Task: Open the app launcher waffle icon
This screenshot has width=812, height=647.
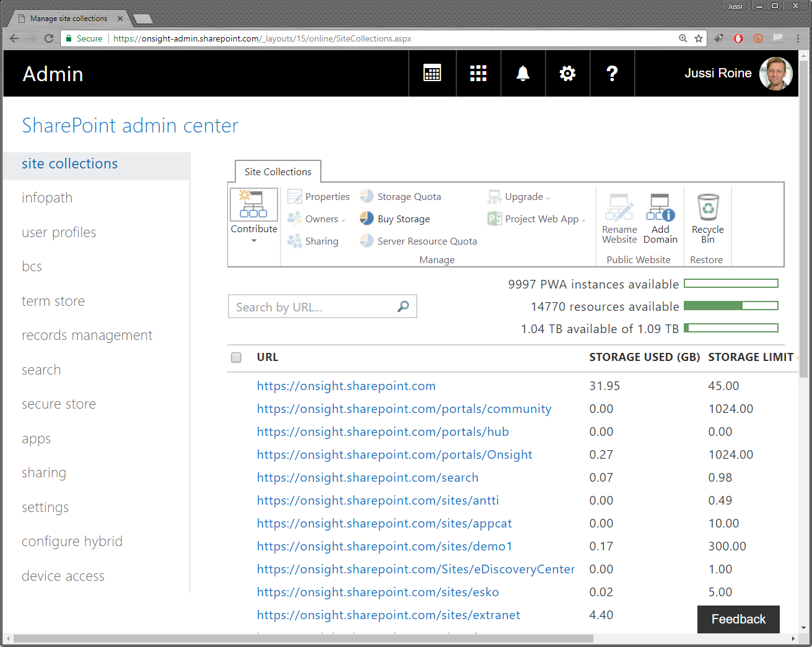Action: pos(478,74)
